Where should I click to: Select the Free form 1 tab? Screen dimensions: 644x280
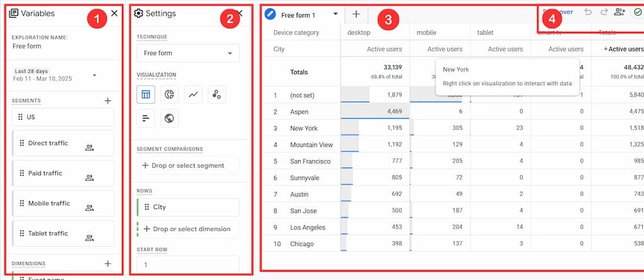pos(297,14)
